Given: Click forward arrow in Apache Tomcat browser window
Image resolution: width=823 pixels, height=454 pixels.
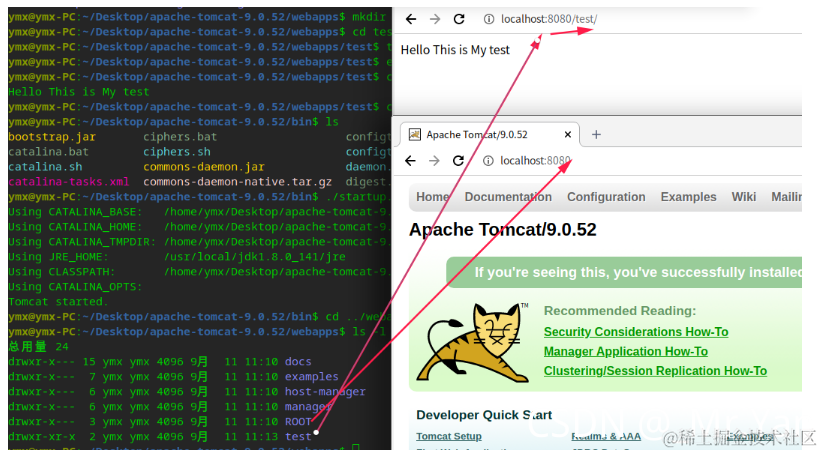Looking at the screenshot, I should (x=434, y=161).
